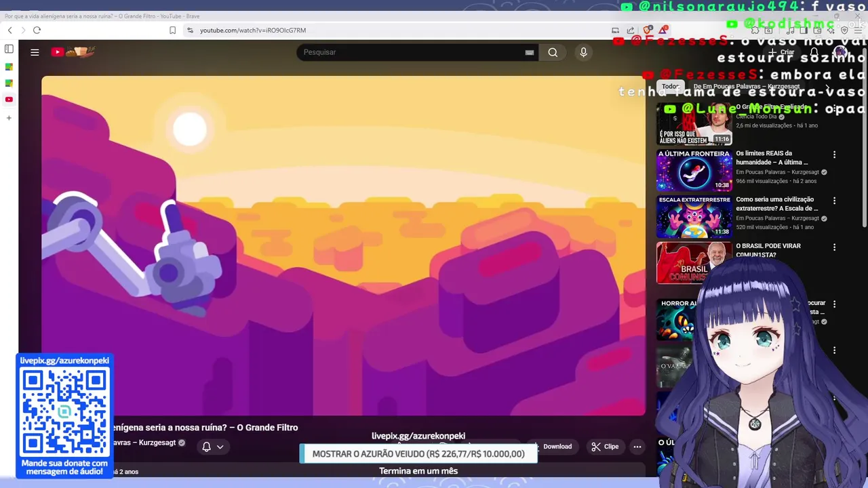This screenshot has width=868, height=488.
Task: Open the pinned YouTube sidebar tab
Action: pyautogui.click(x=9, y=100)
